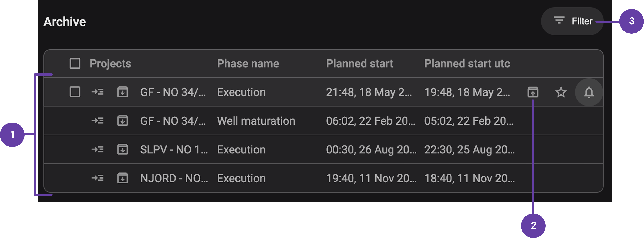Toggle the select-all checkbox beside Projects
This screenshot has height=238, width=644.
75,63
